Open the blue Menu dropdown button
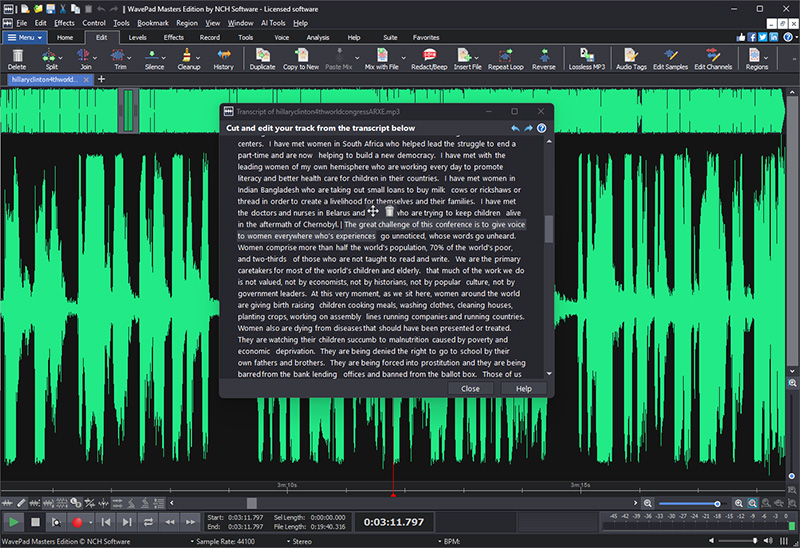The height and width of the screenshot is (548, 800). [x=24, y=37]
